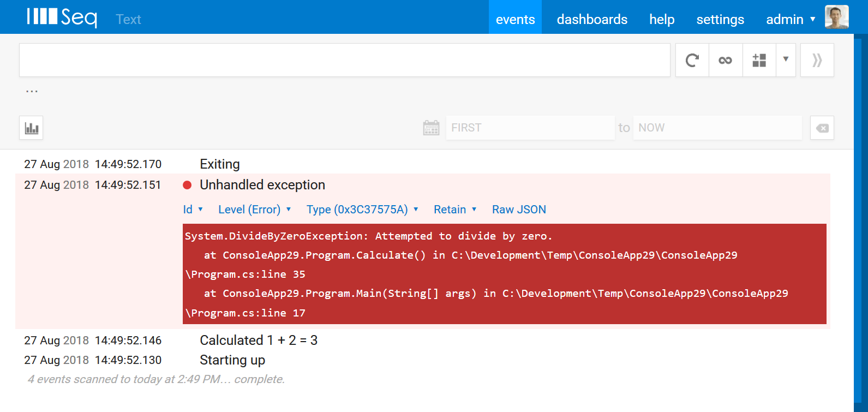Screen dimensions: 868x412
Task: Click the timestamp 14:49:52.151
Action: click(128, 185)
